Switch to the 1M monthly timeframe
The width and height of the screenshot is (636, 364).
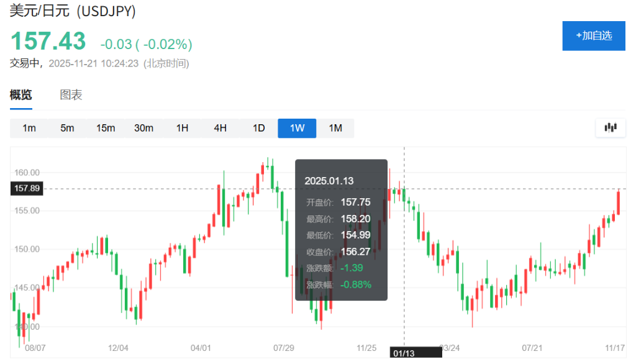click(335, 128)
